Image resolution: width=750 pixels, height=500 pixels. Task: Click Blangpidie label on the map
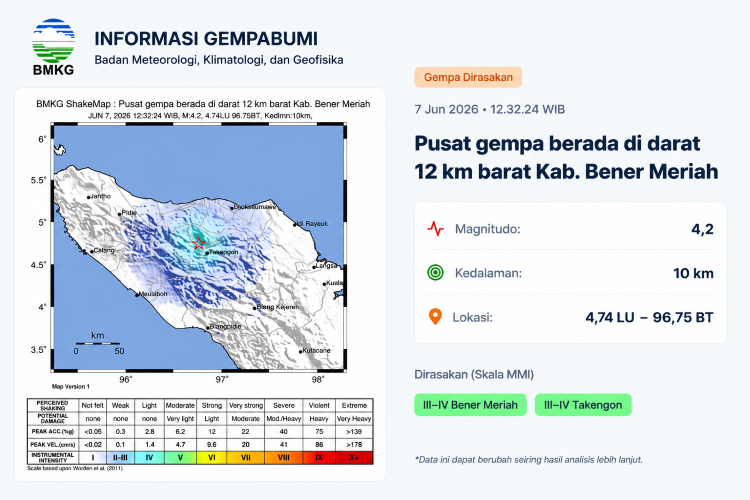pyautogui.click(x=225, y=326)
